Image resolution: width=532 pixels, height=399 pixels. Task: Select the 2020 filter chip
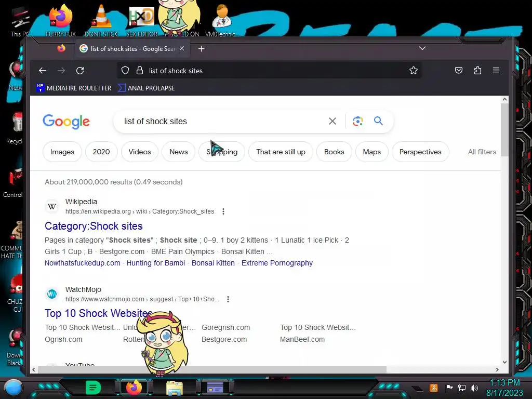[101, 152]
